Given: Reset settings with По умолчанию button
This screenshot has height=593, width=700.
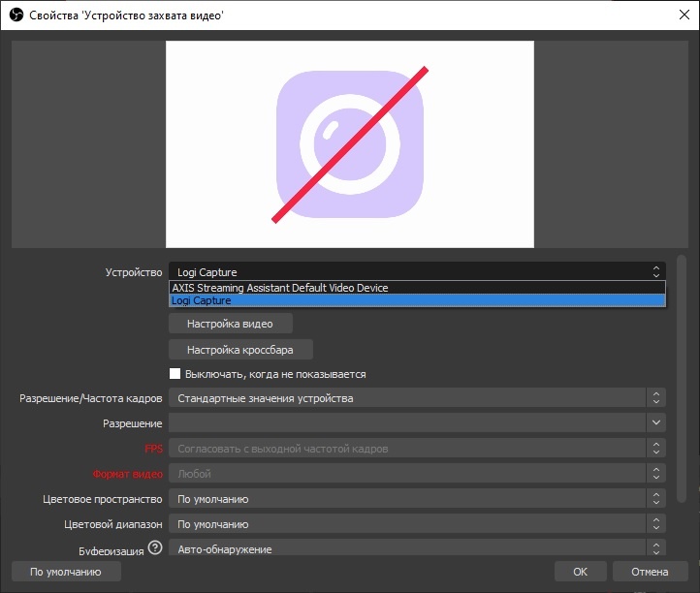Looking at the screenshot, I should coord(66,572).
